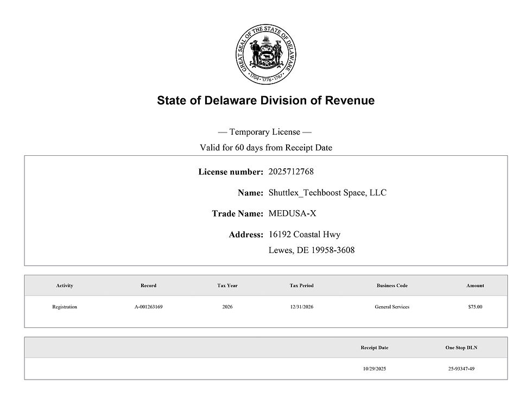The image size is (532, 404).
Task: Click the 'Tax Year' column header
Action: pyautogui.click(x=227, y=286)
